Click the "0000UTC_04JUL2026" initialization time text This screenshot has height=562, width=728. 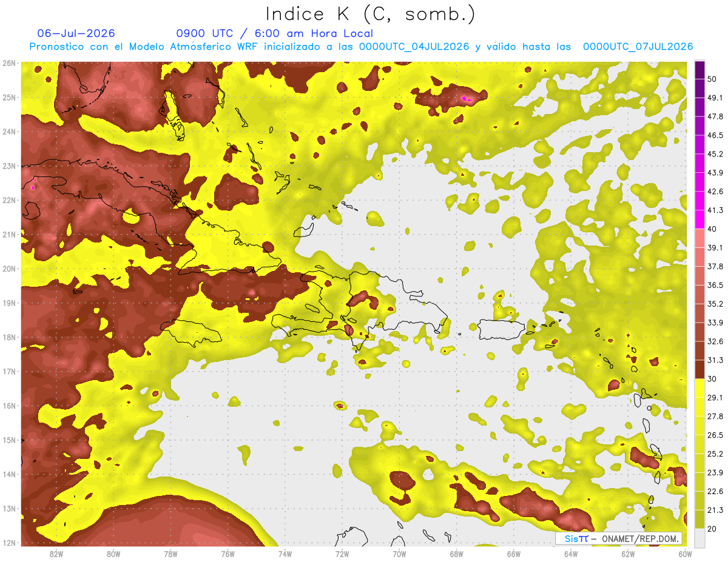pyautogui.click(x=414, y=47)
